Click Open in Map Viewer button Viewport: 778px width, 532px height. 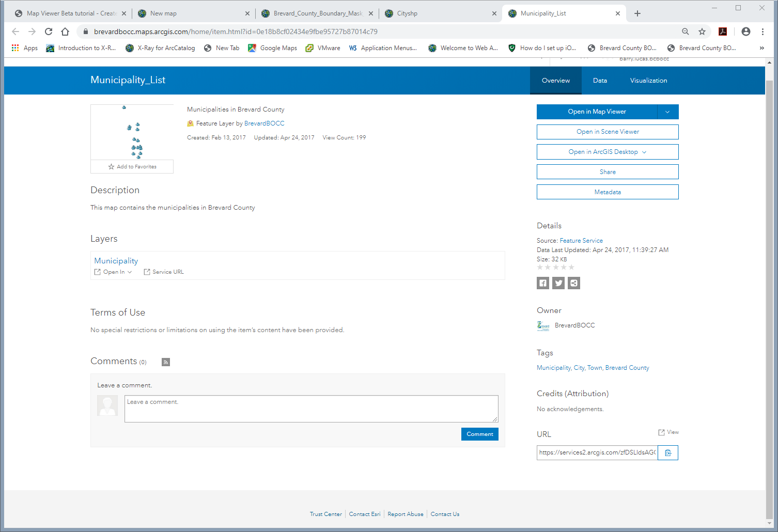point(597,112)
